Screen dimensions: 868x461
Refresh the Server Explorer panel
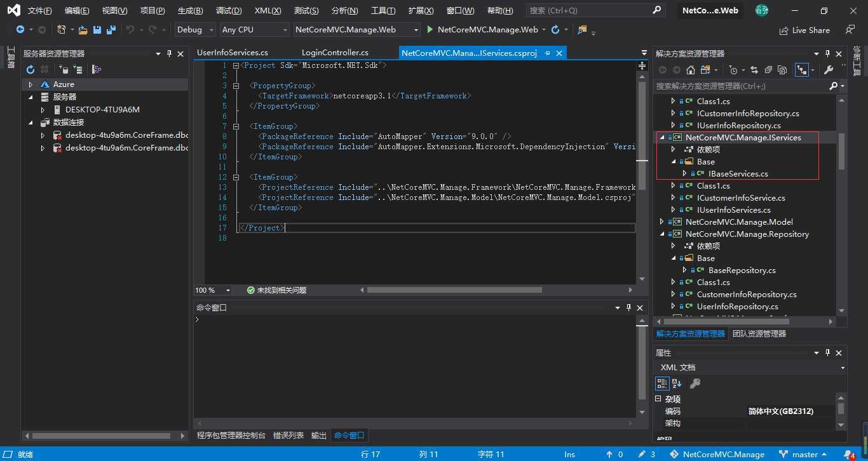(x=31, y=69)
